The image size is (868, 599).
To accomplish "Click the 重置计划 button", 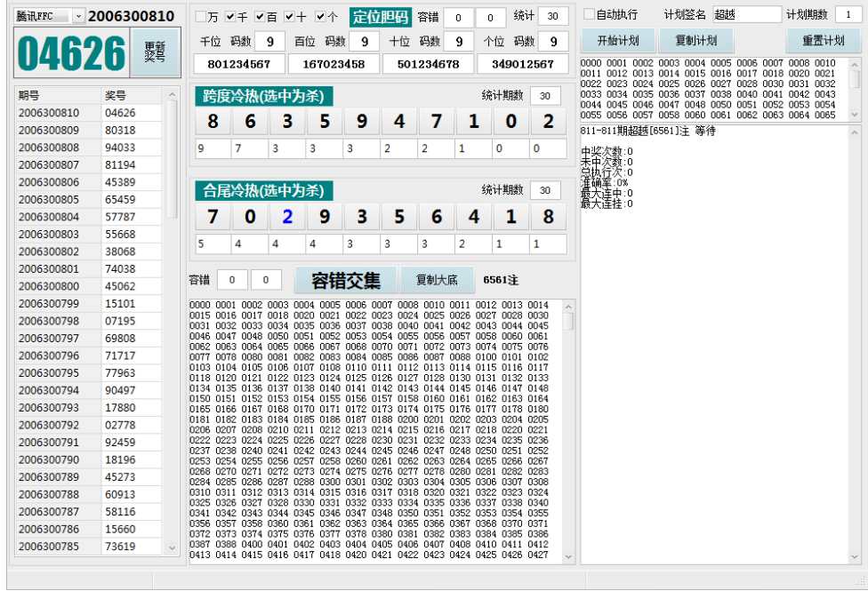I will tap(823, 41).
